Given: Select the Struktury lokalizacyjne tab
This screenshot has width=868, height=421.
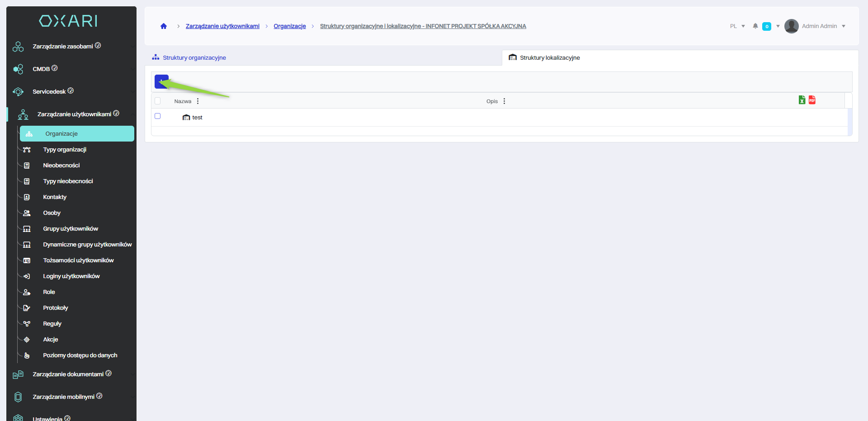Looking at the screenshot, I should point(549,58).
